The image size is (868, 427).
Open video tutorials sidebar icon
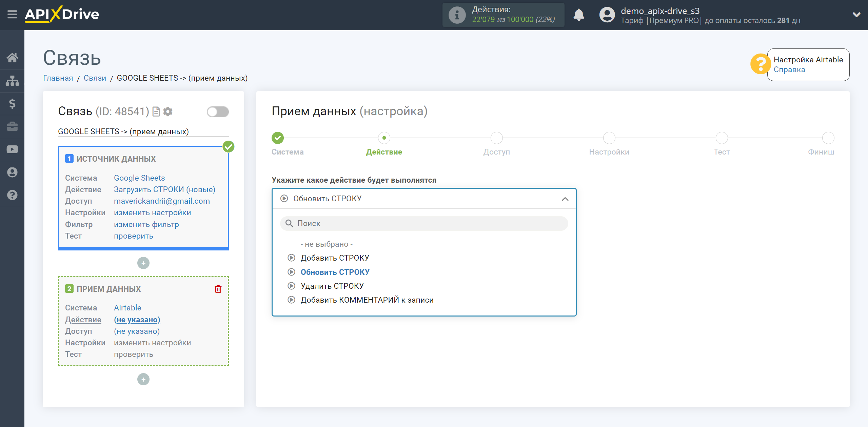(x=12, y=149)
